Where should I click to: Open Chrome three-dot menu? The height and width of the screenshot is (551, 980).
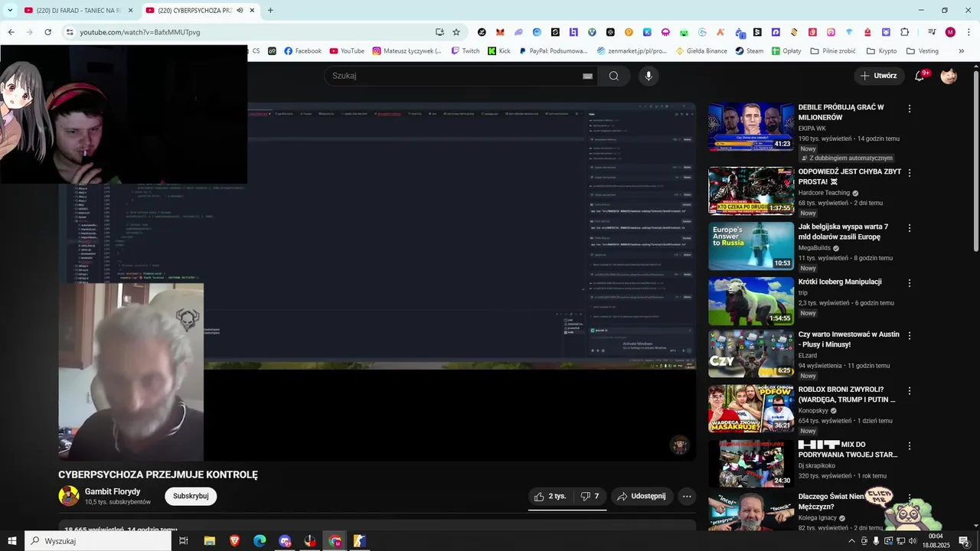(x=969, y=32)
